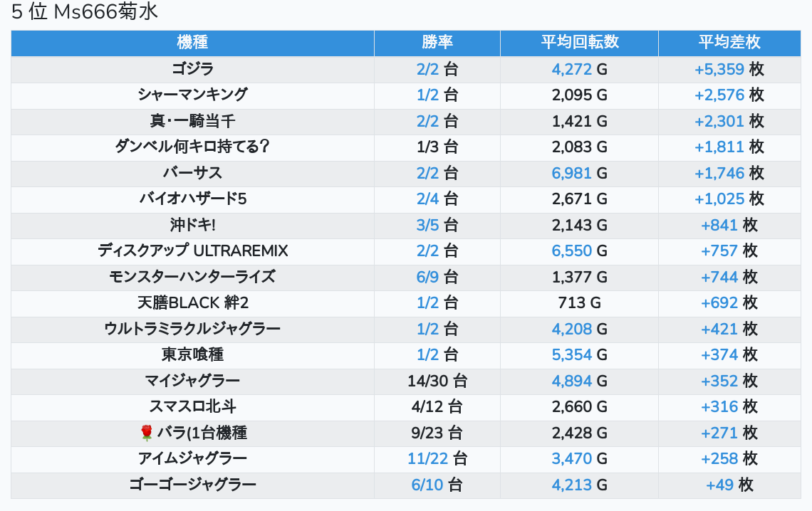812x511 pixels.
Task: Click the 5位 Ms666菊水 heading
Action: point(85,12)
